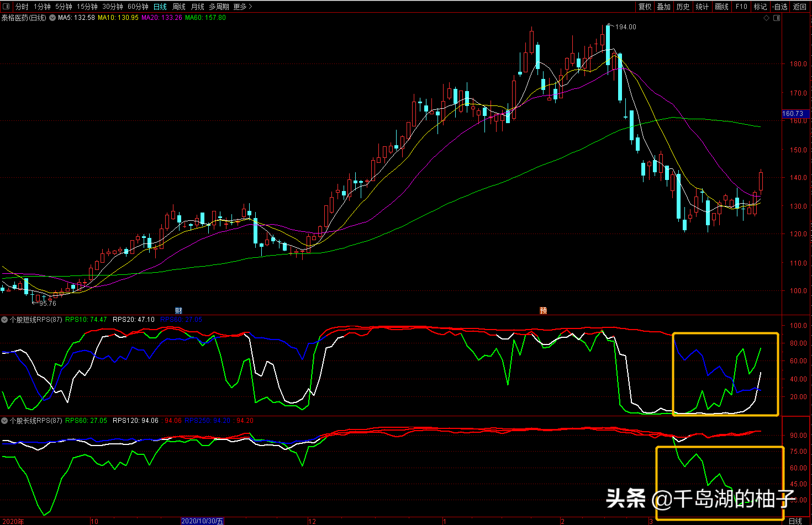This screenshot has width=812, height=525.
Task: Toggle the left side panel icon
Action: (6, 7)
